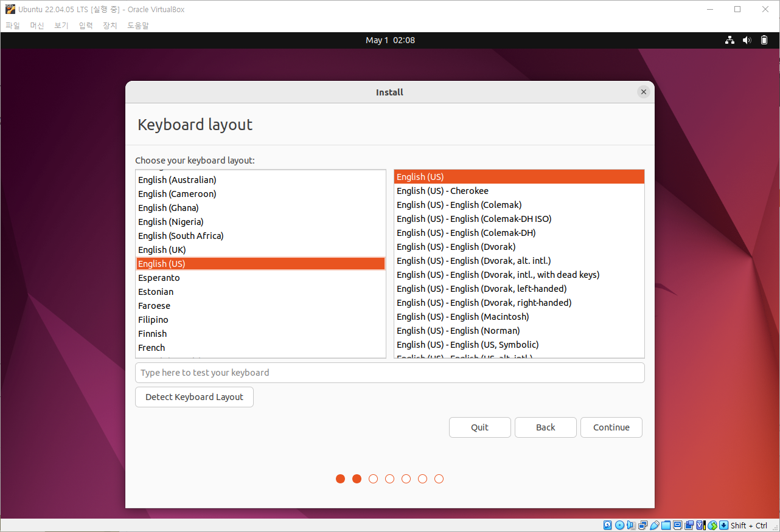Image resolution: width=780 pixels, height=532 pixels.
Task: Select Dvorak, intl., with dead keys variant
Action: (519, 275)
